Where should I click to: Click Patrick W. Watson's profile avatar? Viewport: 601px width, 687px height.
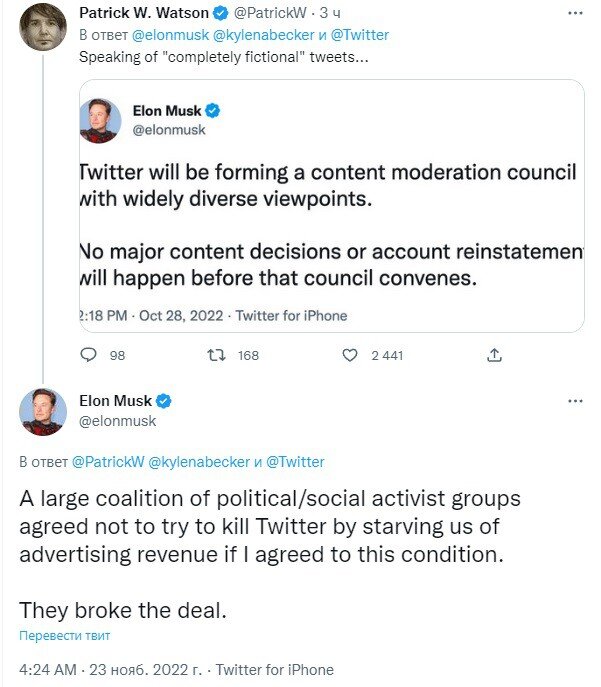click(x=43, y=25)
